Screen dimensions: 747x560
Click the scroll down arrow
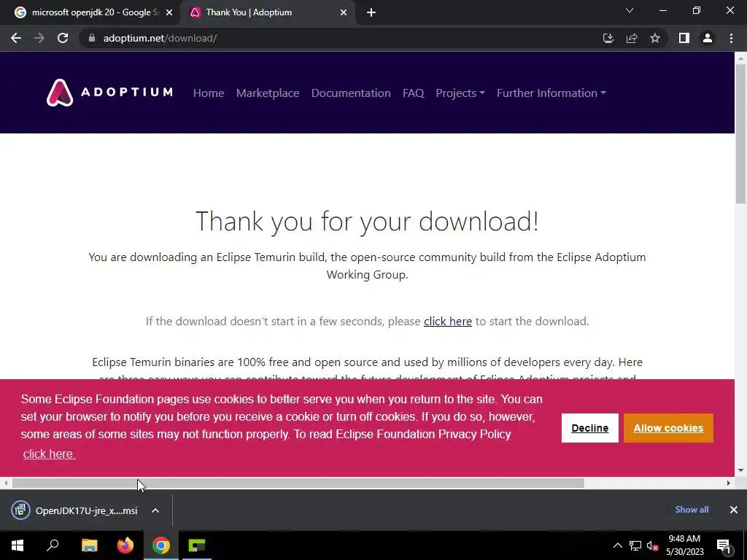point(740,470)
